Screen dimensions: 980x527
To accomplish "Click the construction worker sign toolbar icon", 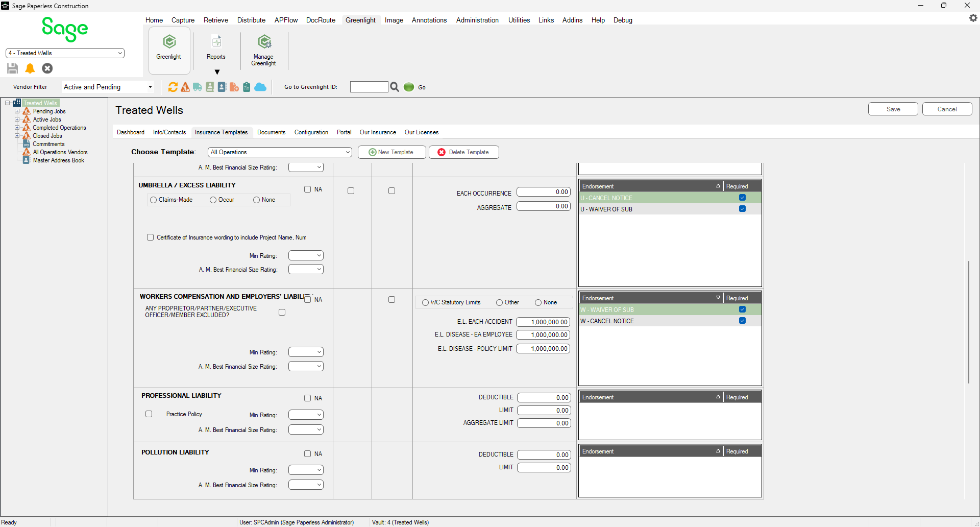I will (185, 87).
